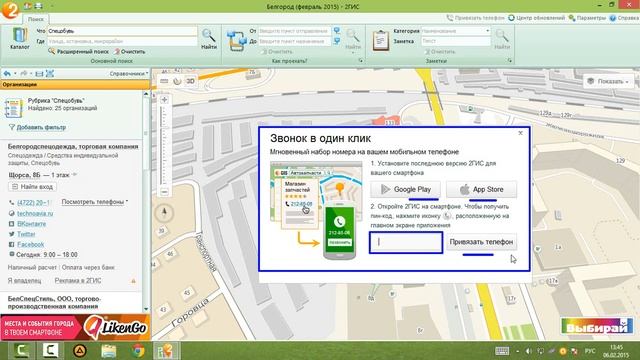Image resolution: width=640 pixels, height=360 pixels.
Task: Open Параметры settings
Action: coord(587,18)
